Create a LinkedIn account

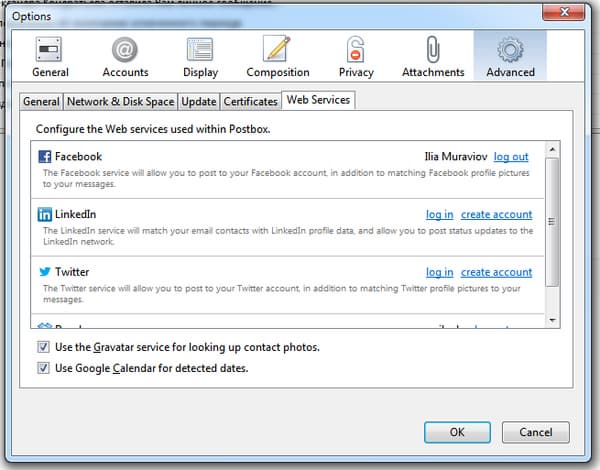[x=496, y=215]
